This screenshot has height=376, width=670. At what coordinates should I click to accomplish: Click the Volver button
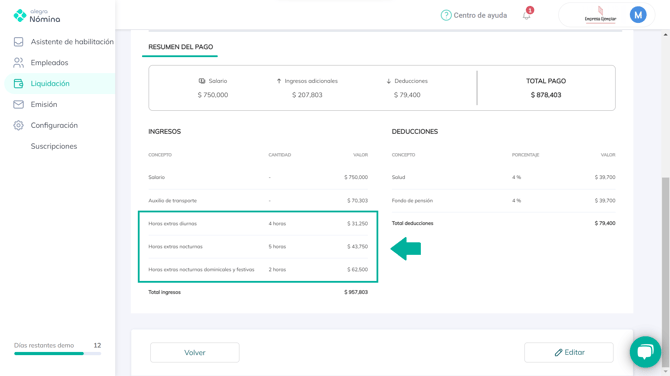tap(195, 352)
